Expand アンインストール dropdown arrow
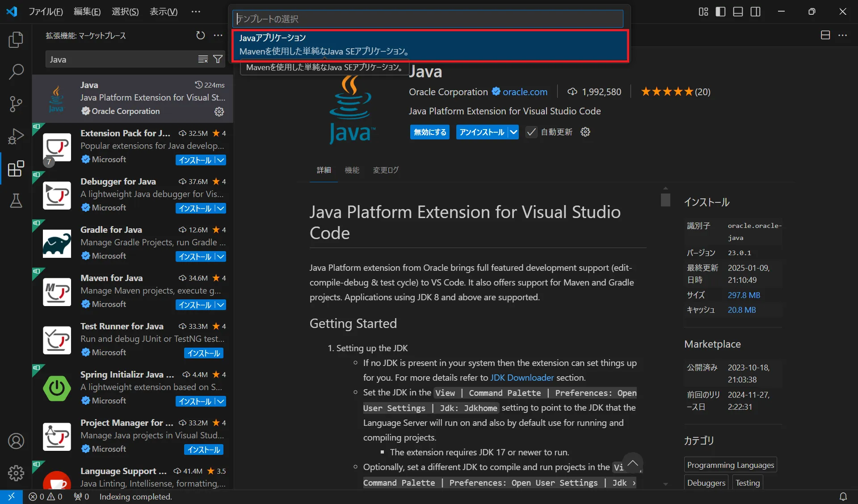This screenshot has height=504, width=858. (513, 132)
